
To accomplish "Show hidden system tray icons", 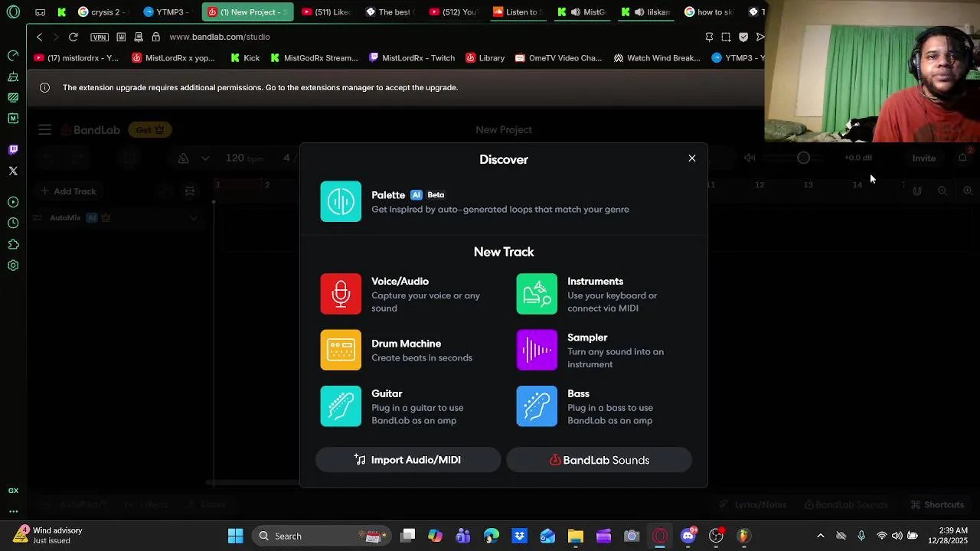I will [x=821, y=536].
